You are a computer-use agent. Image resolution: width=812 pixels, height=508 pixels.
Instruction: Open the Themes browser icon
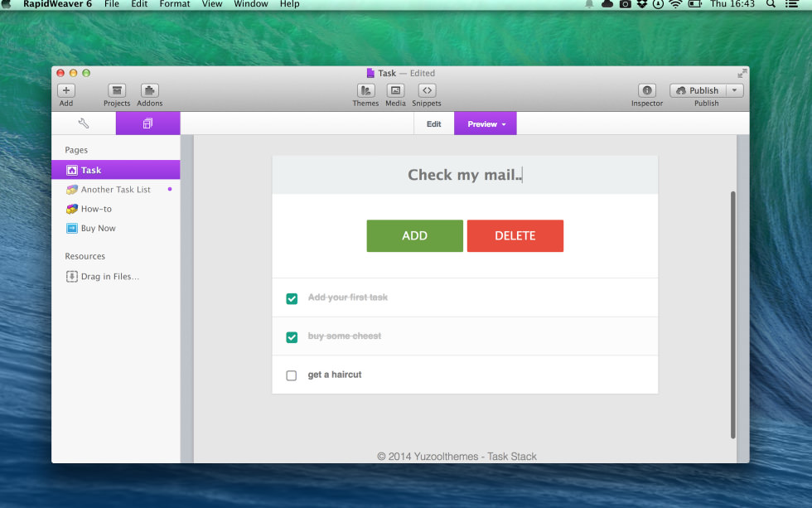365,90
